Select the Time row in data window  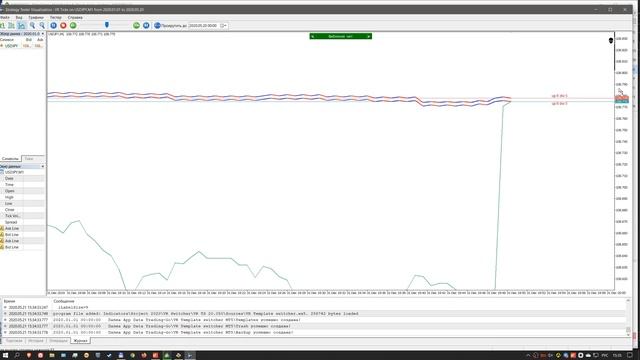click(x=22, y=185)
